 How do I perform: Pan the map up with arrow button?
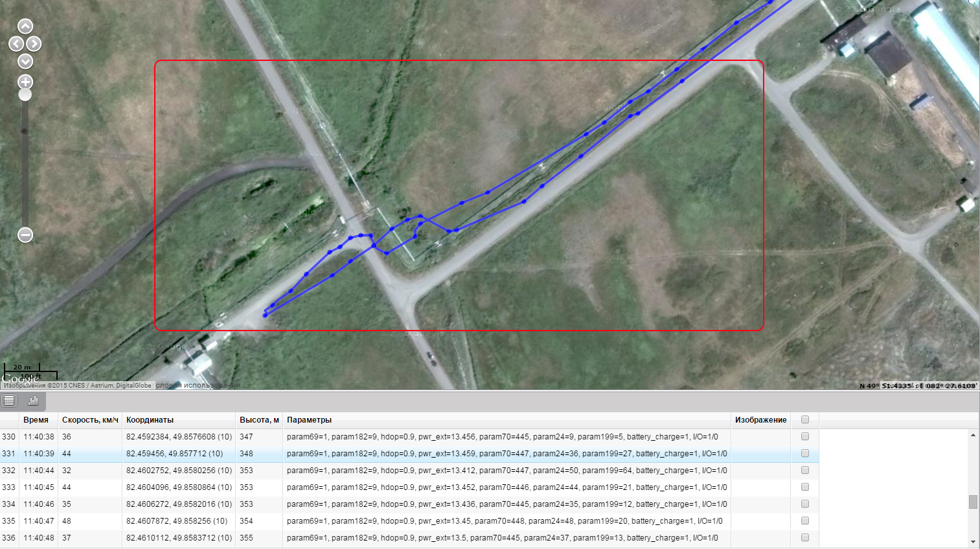(x=25, y=27)
